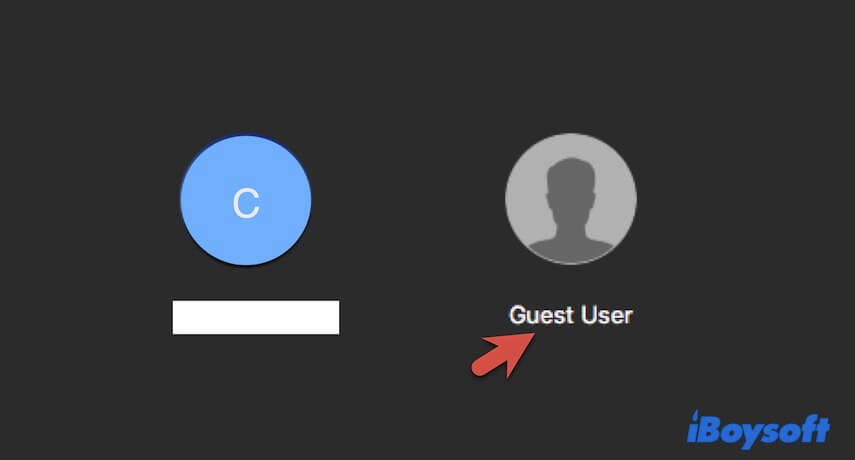Select the white name field below C avatar
Viewport: 855px width, 460px height.
(256, 317)
